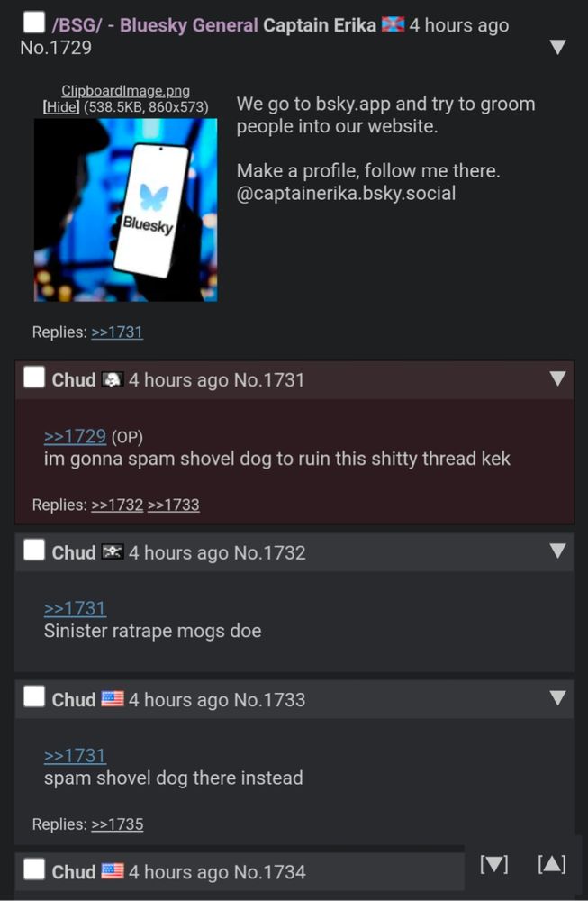Select checkbox on post No.1733

(x=34, y=697)
